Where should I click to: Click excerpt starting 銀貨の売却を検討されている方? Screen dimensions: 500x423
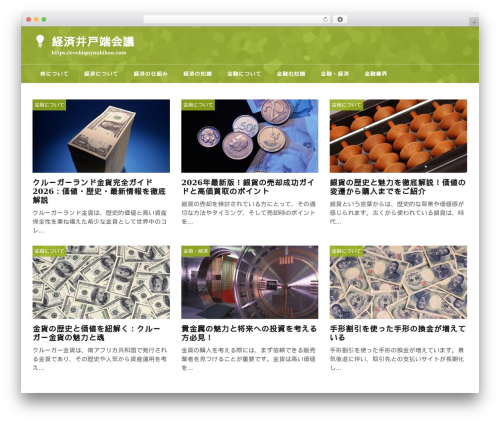[248, 213]
